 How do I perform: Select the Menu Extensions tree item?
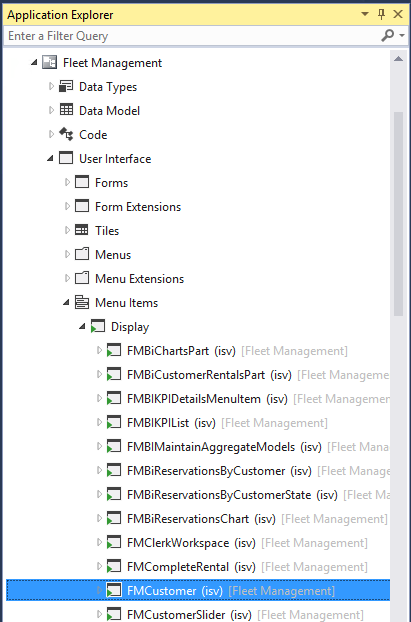[x=140, y=278]
